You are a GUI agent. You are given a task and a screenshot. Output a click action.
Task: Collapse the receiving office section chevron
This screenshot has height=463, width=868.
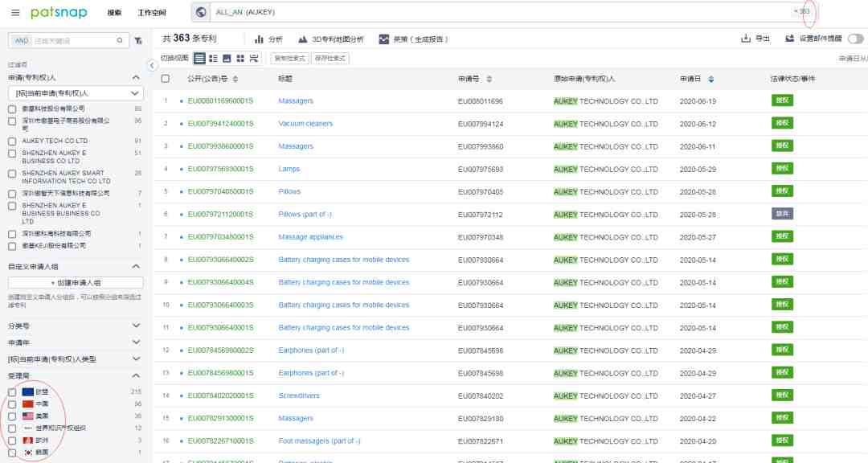tap(136, 375)
